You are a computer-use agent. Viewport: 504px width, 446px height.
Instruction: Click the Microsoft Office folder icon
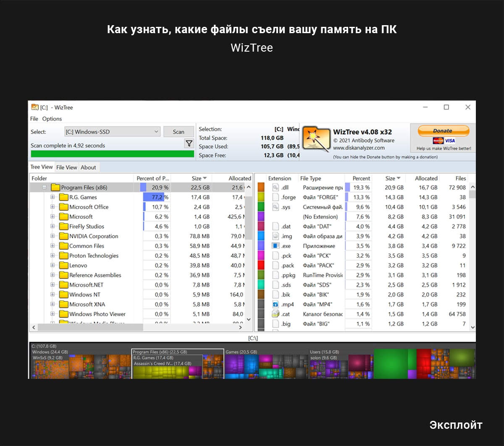[64, 207]
